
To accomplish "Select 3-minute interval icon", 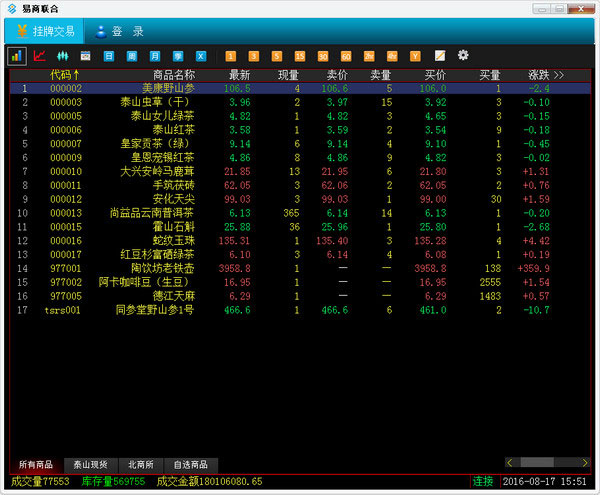I will 254,56.
